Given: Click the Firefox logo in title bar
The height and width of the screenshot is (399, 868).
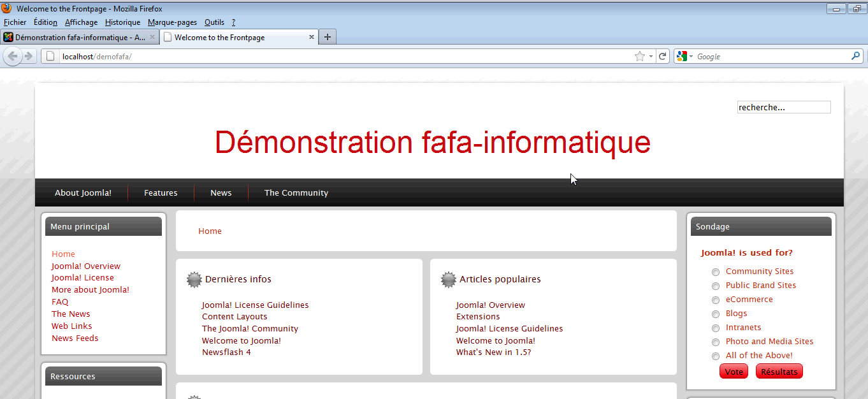Looking at the screenshot, I should 7,8.
